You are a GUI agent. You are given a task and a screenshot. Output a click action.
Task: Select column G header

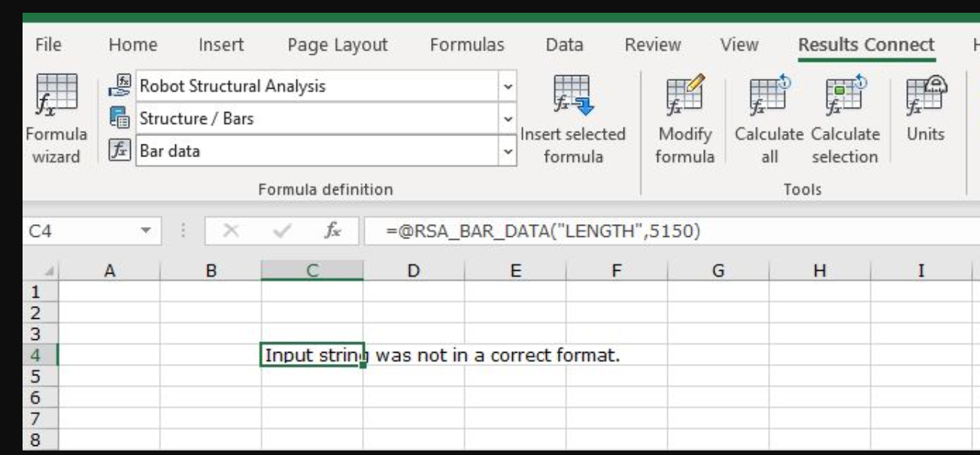(718, 271)
